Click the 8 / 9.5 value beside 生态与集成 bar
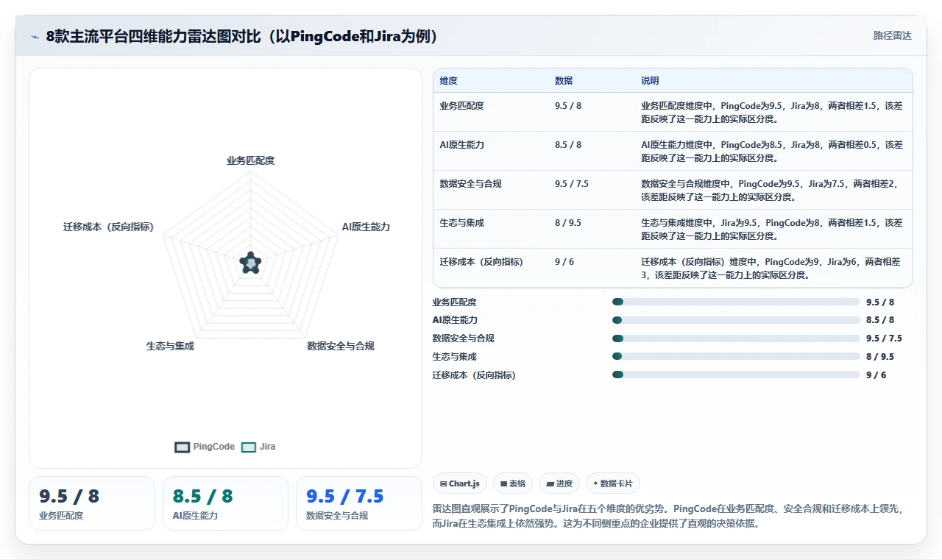942x560 pixels. pyautogui.click(x=880, y=356)
